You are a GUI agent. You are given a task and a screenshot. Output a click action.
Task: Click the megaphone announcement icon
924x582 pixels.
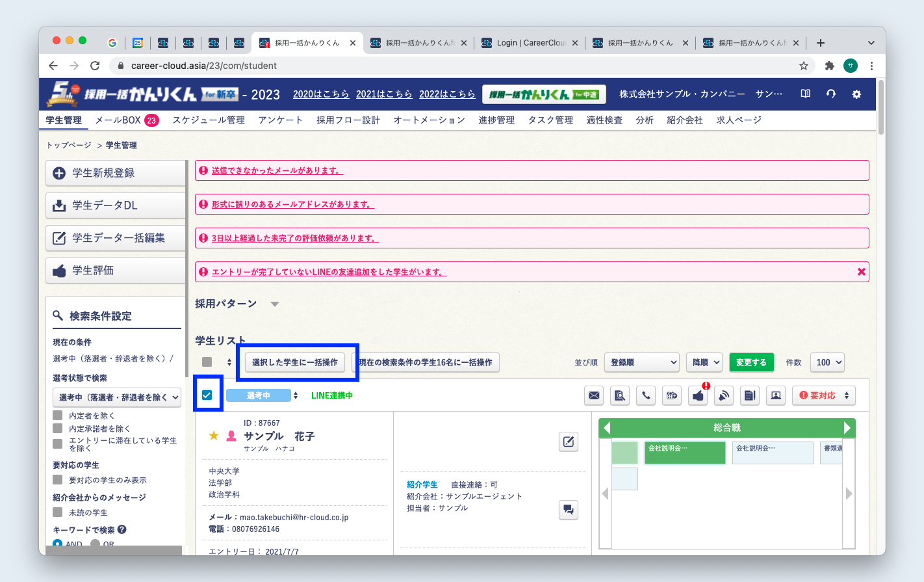point(723,395)
